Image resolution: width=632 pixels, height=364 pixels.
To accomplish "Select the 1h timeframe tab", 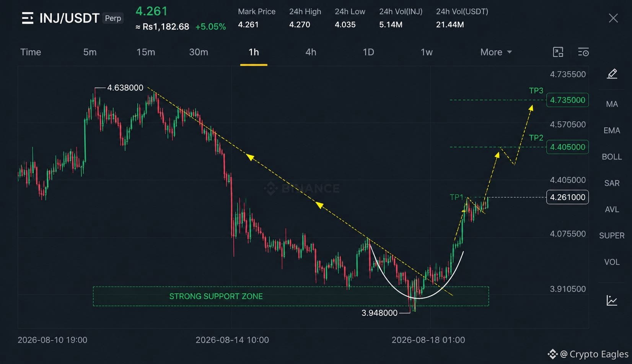I will (x=254, y=52).
